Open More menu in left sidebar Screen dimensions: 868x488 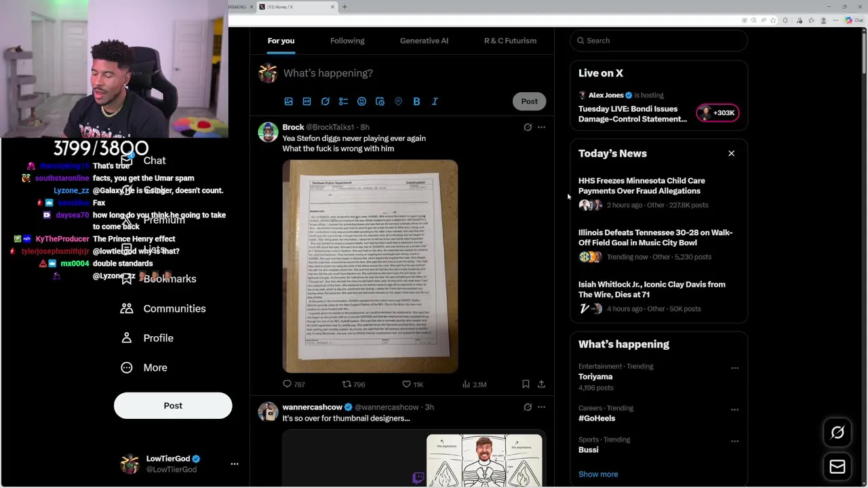(144, 367)
